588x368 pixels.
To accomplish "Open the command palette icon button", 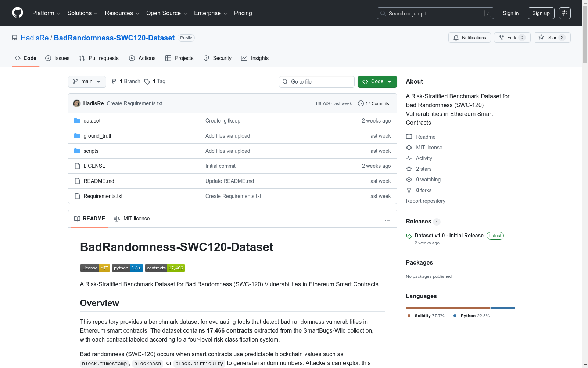I will click(x=564, y=13).
